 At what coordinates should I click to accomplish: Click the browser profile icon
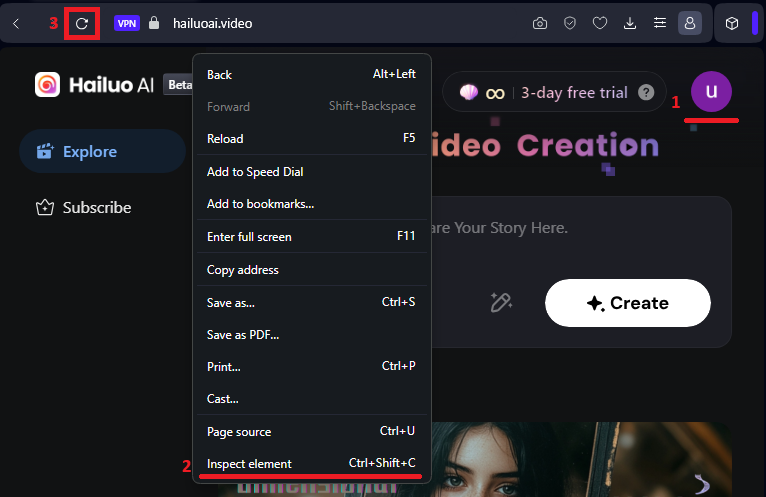tap(690, 23)
